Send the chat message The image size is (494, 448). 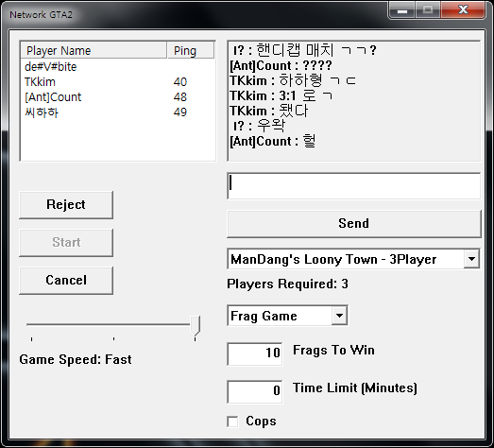(354, 223)
